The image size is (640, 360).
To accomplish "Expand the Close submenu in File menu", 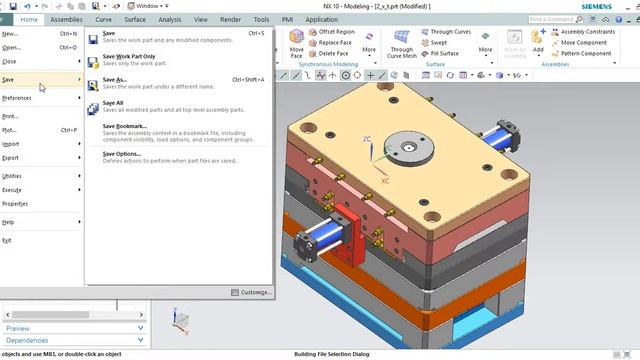I will [40, 62].
